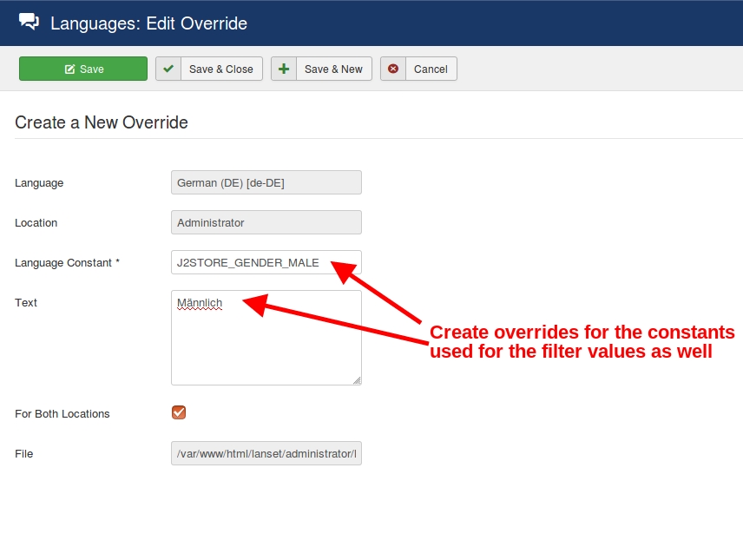Click the resize handle of the Text textarea
The height and width of the screenshot is (560, 743).
357,380
